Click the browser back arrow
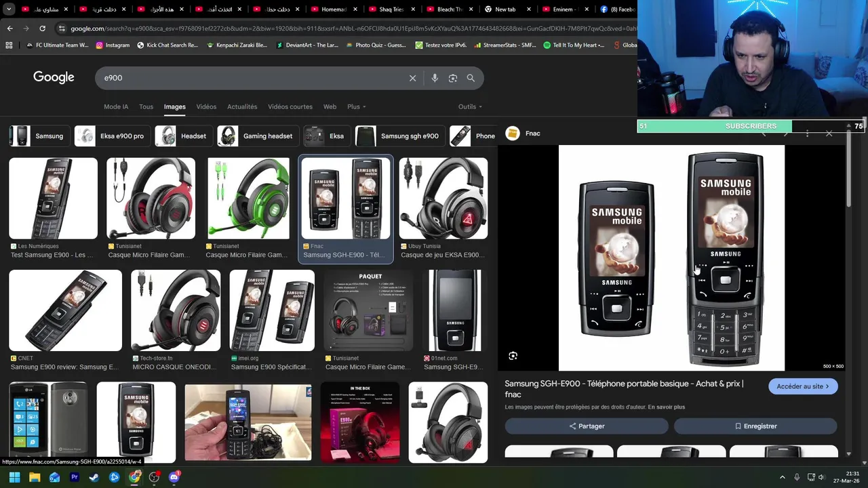Screen dimensions: 868x488 9,28
